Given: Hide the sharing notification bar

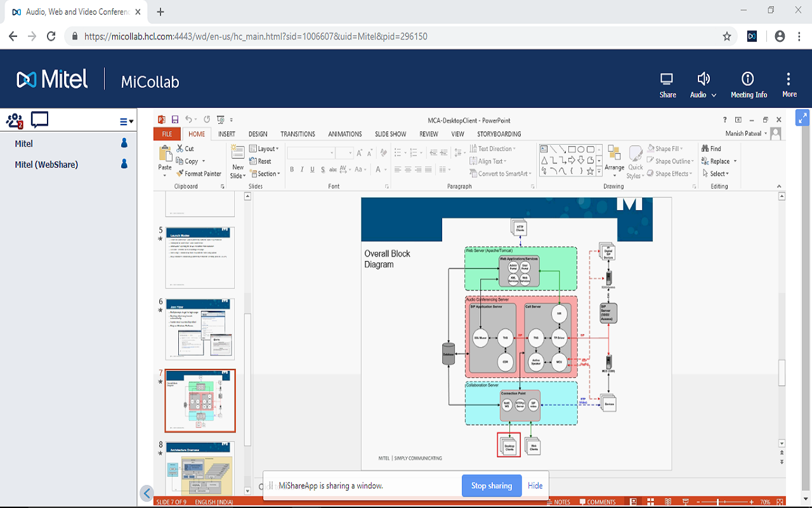Looking at the screenshot, I should pyautogui.click(x=535, y=486).
